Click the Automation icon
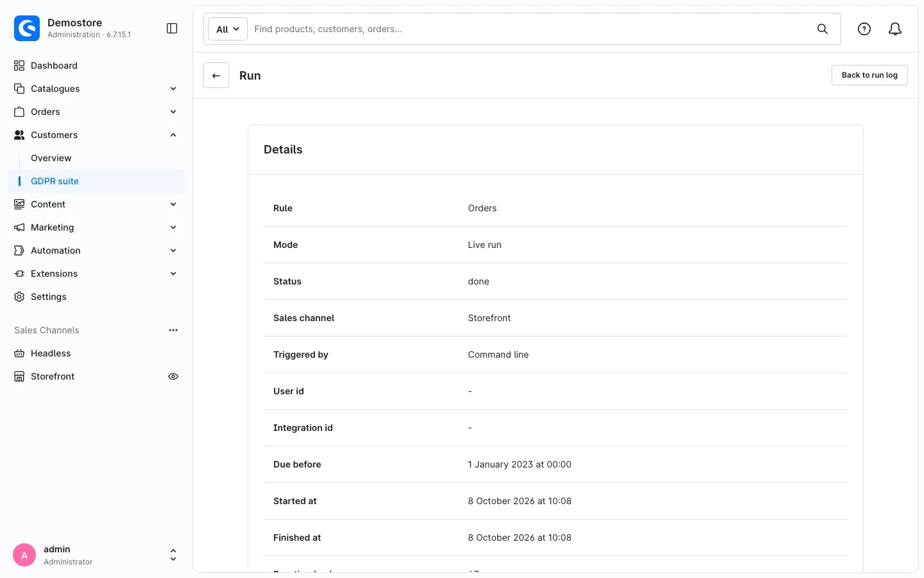 pos(19,250)
